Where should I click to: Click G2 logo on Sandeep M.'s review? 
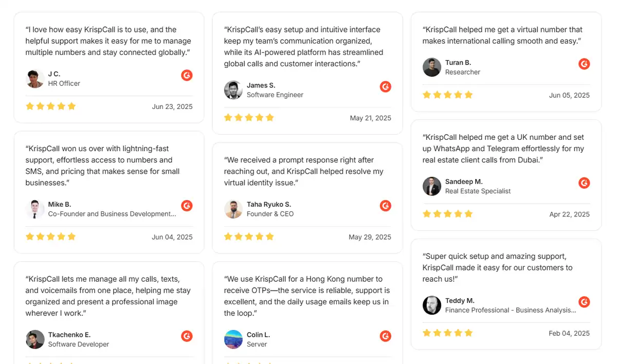tap(584, 183)
